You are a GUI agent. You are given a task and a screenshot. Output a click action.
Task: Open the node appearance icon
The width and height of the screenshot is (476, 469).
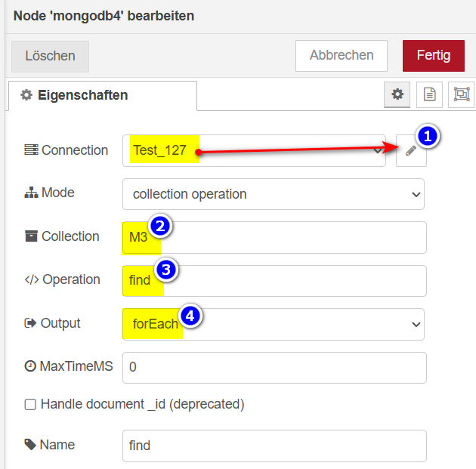tap(462, 94)
